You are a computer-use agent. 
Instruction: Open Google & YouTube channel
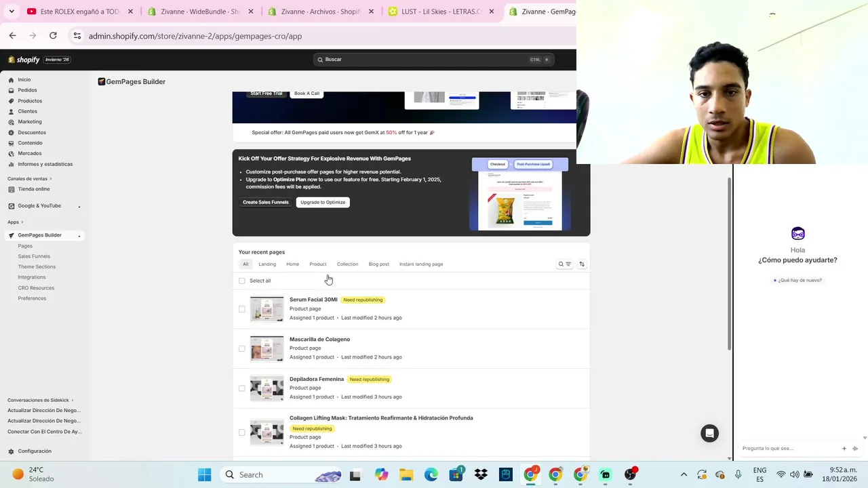tap(39, 206)
